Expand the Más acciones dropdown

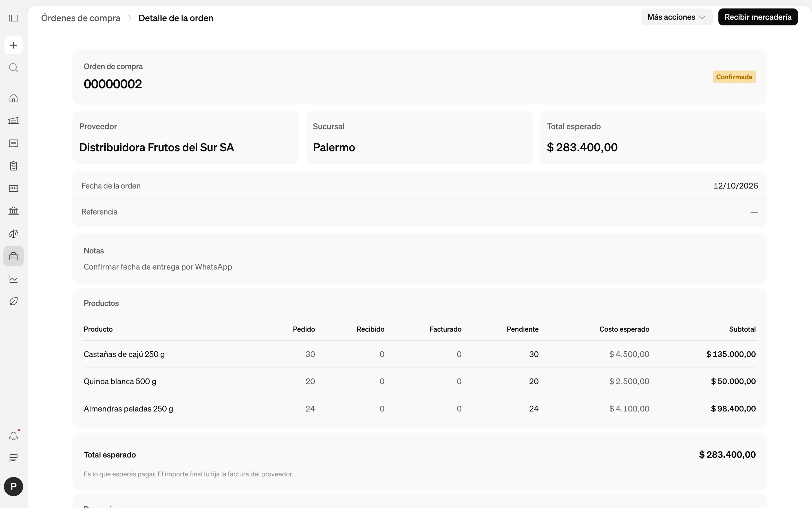click(x=676, y=17)
